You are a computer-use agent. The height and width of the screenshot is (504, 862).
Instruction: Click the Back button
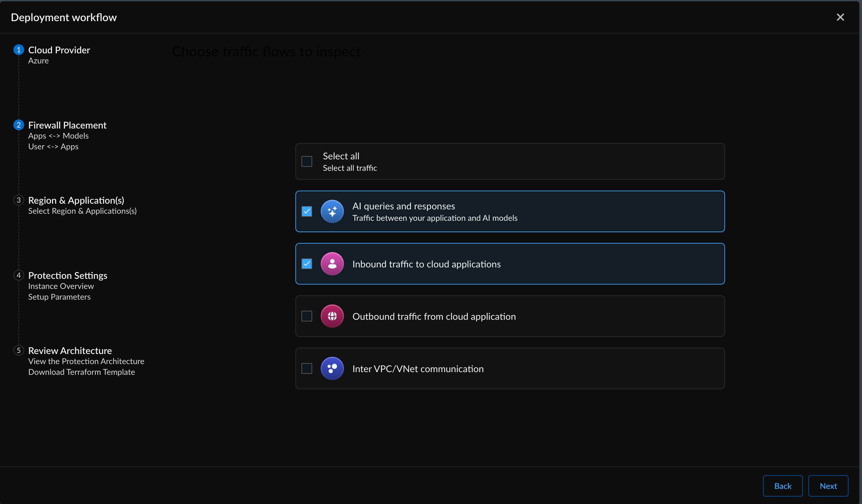(x=783, y=486)
